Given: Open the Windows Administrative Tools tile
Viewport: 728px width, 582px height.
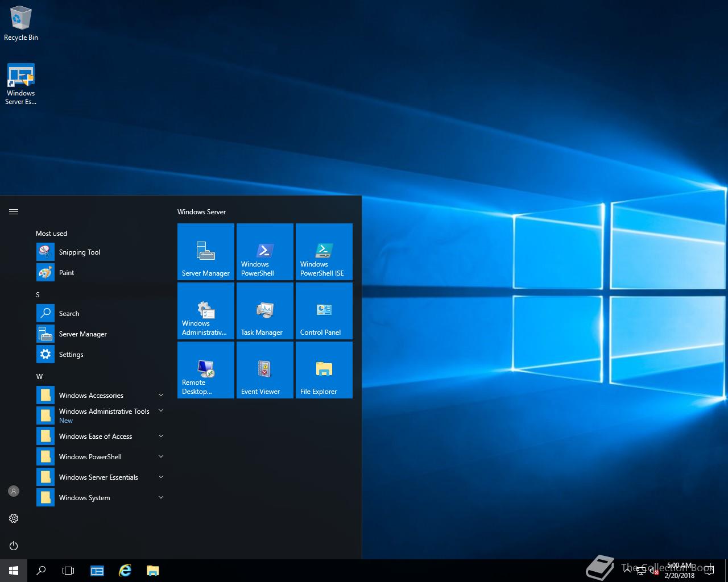Looking at the screenshot, I should pos(206,311).
